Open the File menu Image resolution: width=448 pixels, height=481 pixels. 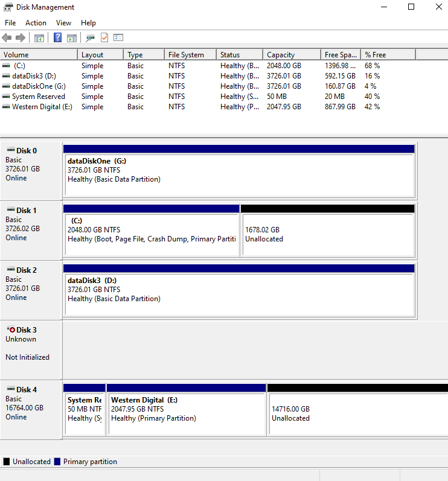coord(10,23)
